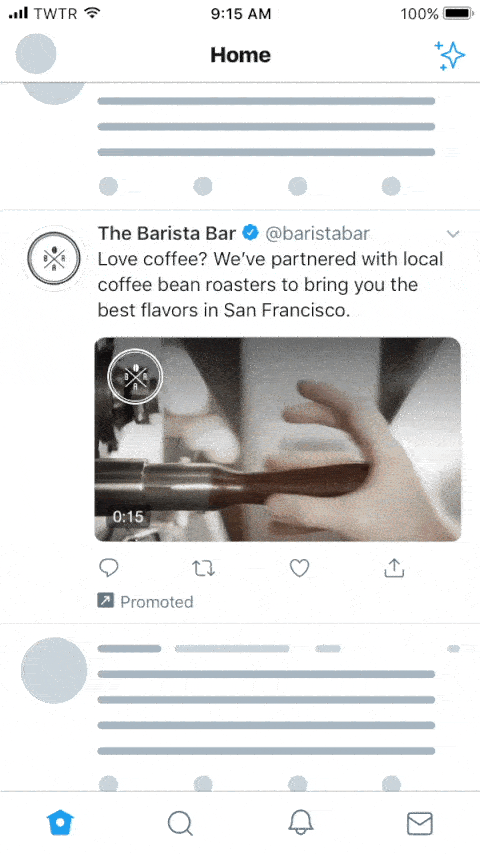Like the Barista Bar tweet
The width and height of the screenshot is (480, 854).
[x=299, y=568]
